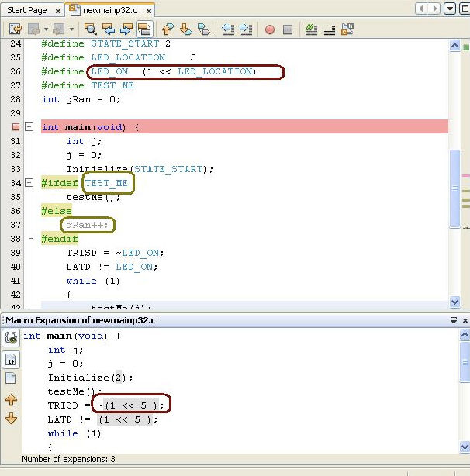Toggle Highlight Search in editor toolbar
The height and width of the screenshot is (476, 470).
pos(143,29)
